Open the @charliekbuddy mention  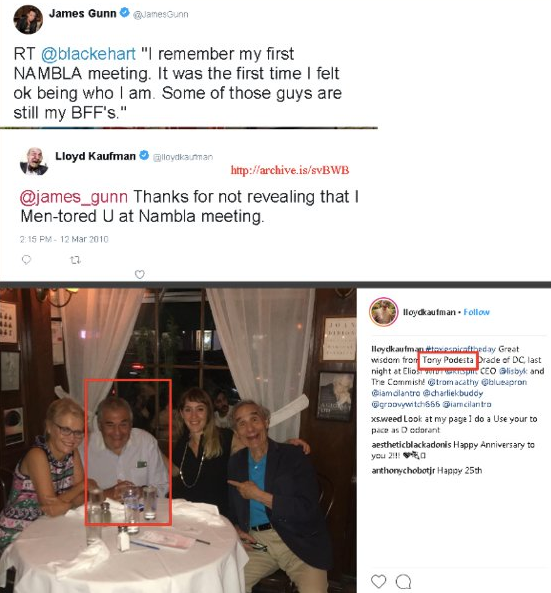tap(453, 393)
